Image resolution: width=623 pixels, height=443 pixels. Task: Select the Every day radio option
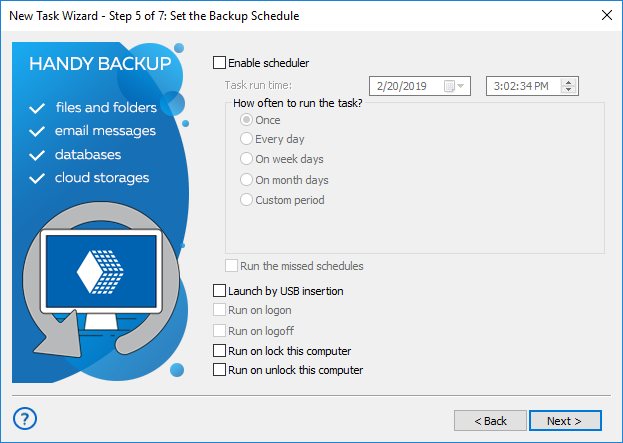(x=247, y=139)
